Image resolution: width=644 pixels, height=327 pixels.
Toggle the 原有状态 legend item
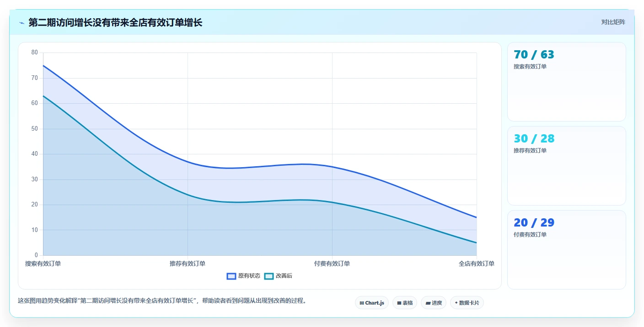coord(243,276)
